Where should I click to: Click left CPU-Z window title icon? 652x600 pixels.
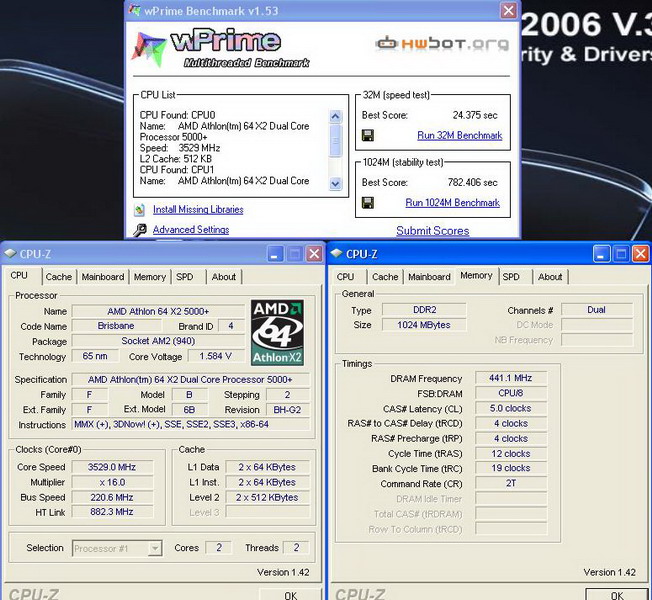pyautogui.click(x=10, y=253)
